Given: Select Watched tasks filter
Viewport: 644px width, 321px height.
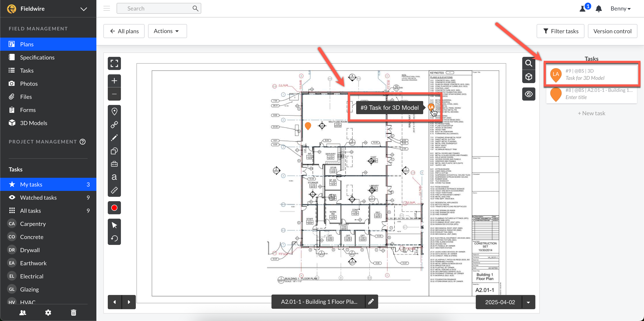Looking at the screenshot, I should pos(38,197).
